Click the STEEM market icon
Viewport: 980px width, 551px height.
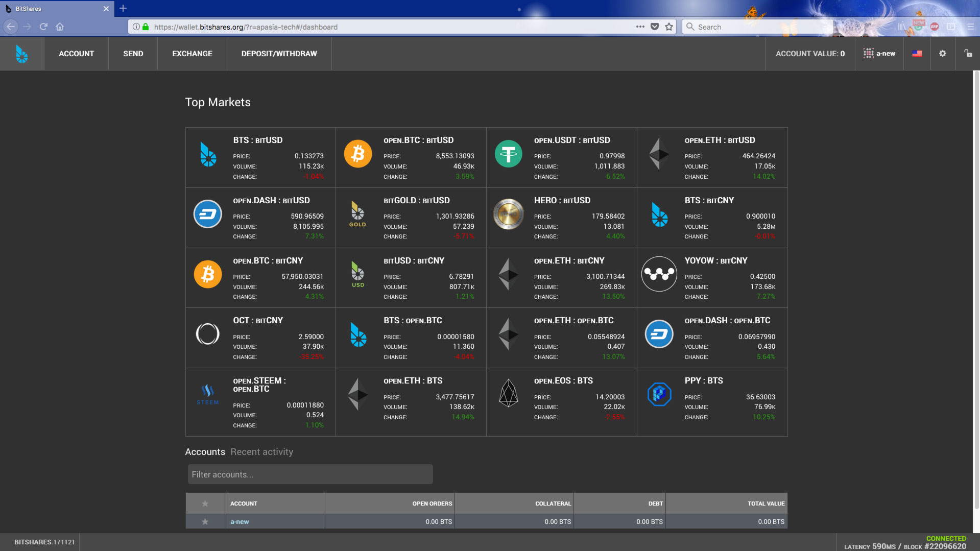pyautogui.click(x=207, y=394)
